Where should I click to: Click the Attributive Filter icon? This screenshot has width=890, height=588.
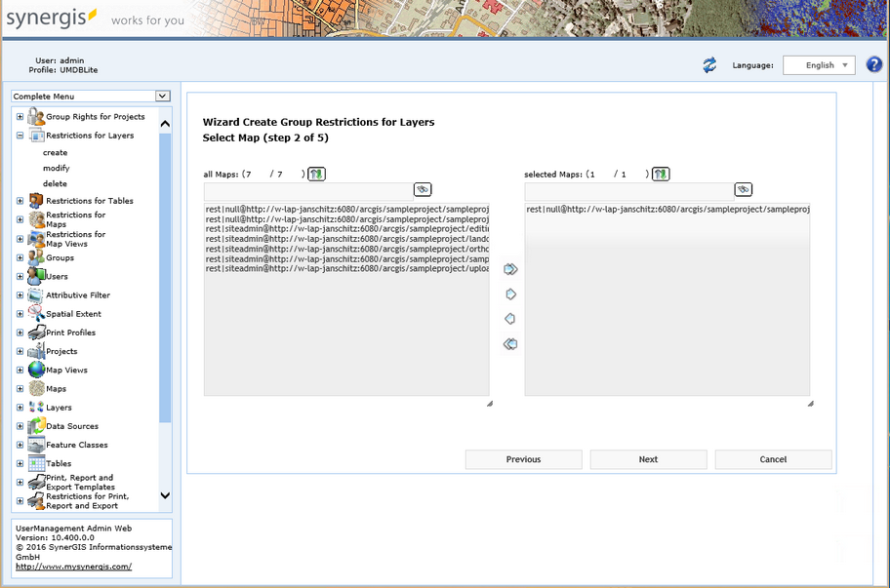[35, 295]
